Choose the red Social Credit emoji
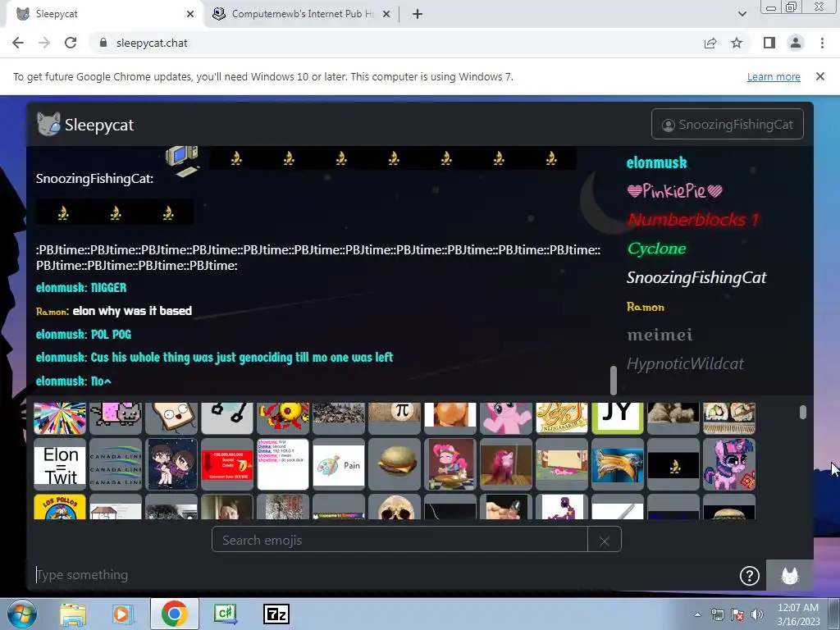The width and height of the screenshot is (840, 630). pyautogui.click(x=227, y=464)
